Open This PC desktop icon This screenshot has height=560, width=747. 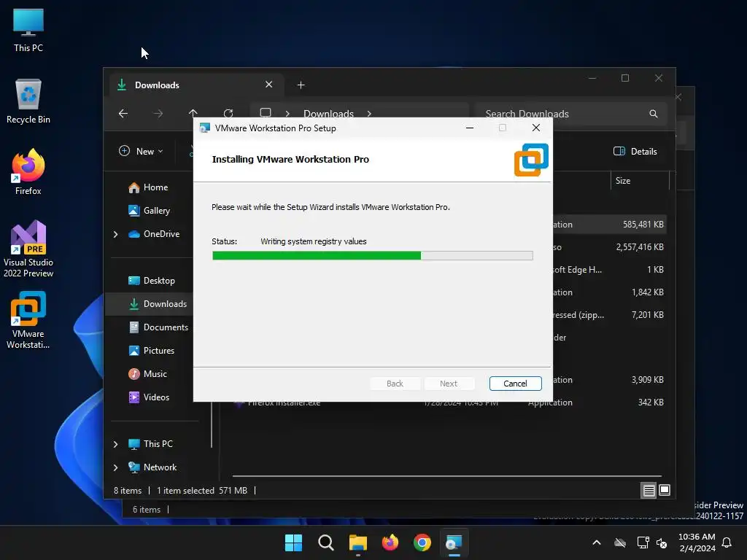tap(28, 31)
